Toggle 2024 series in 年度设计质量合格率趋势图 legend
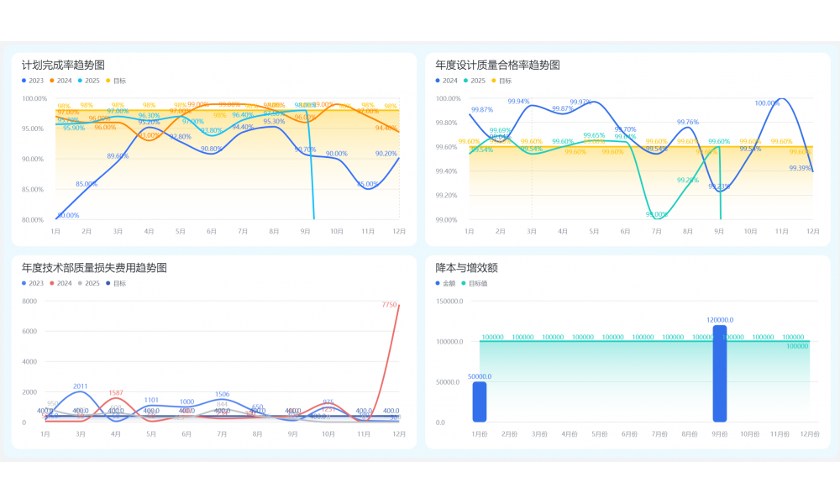This screenshot has width=840, height=504. (x=447, y=81)
